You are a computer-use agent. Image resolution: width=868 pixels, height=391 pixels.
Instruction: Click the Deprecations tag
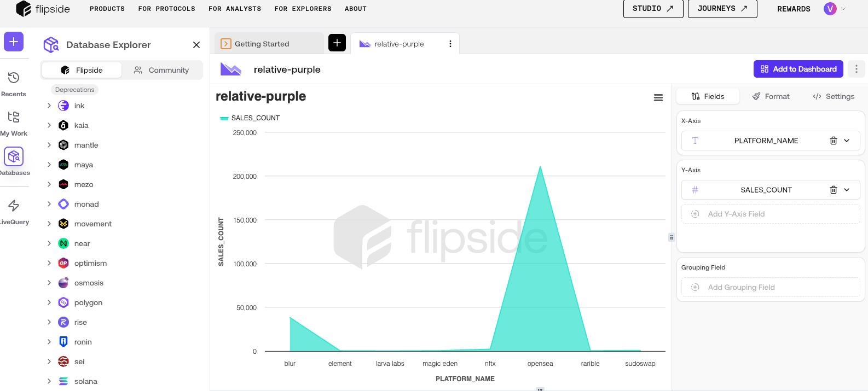[x=75, y=90]
